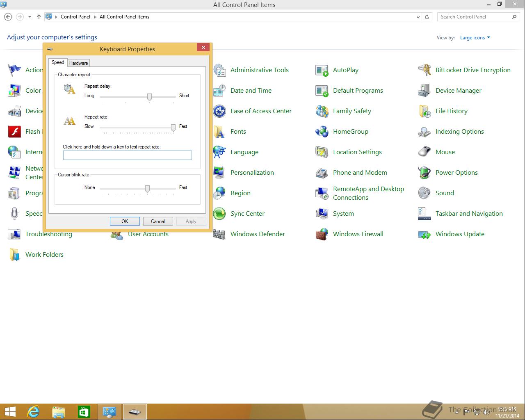The width and height of the screenshot is (525, 420).
Task: Open the Power Options icon
Action: click(x=425, y=173)
